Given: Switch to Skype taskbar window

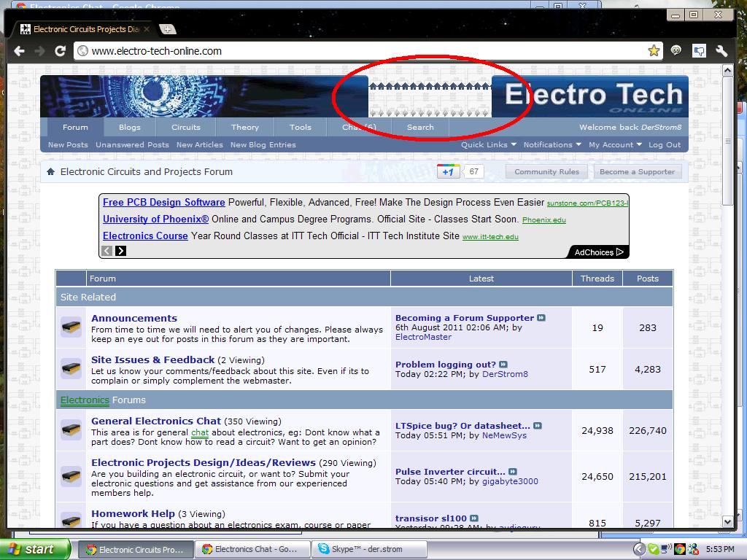Looking at the screenshot, I should (x=369, y=550).
